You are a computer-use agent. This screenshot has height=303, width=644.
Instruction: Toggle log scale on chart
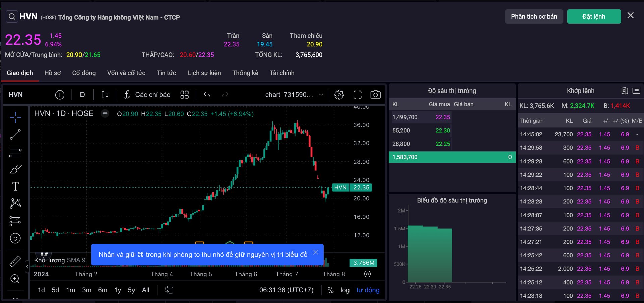(345, 290)
